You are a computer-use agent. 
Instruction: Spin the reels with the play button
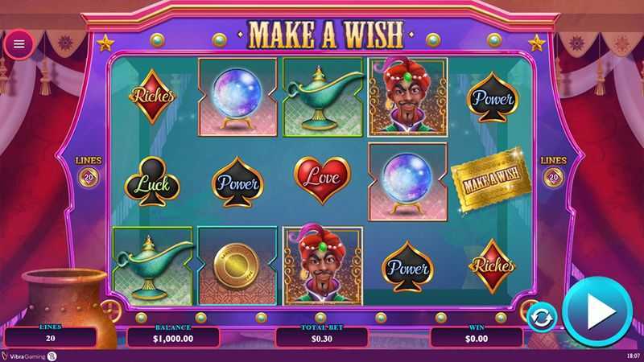(x=597, y=311)
